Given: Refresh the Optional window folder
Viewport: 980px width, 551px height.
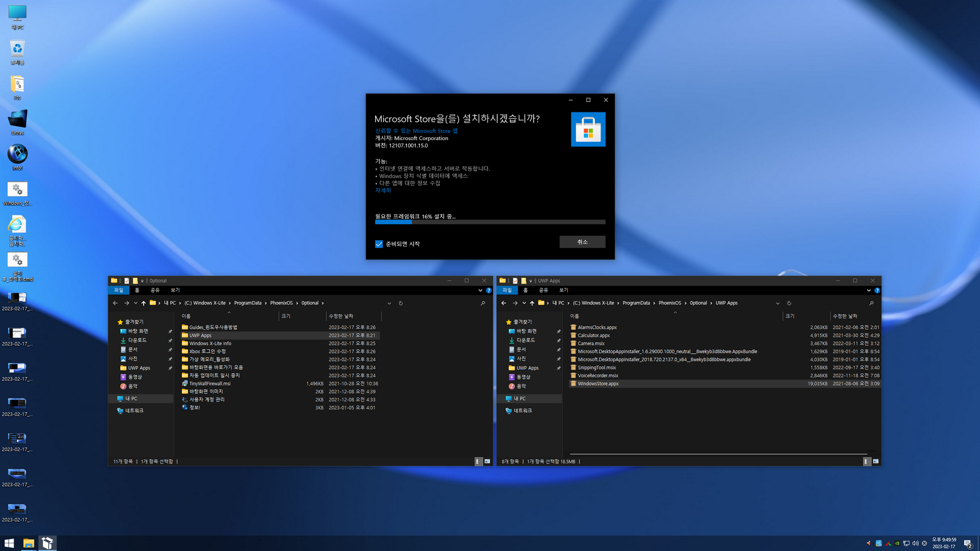Looking at the screenshot, I should 400,303.
